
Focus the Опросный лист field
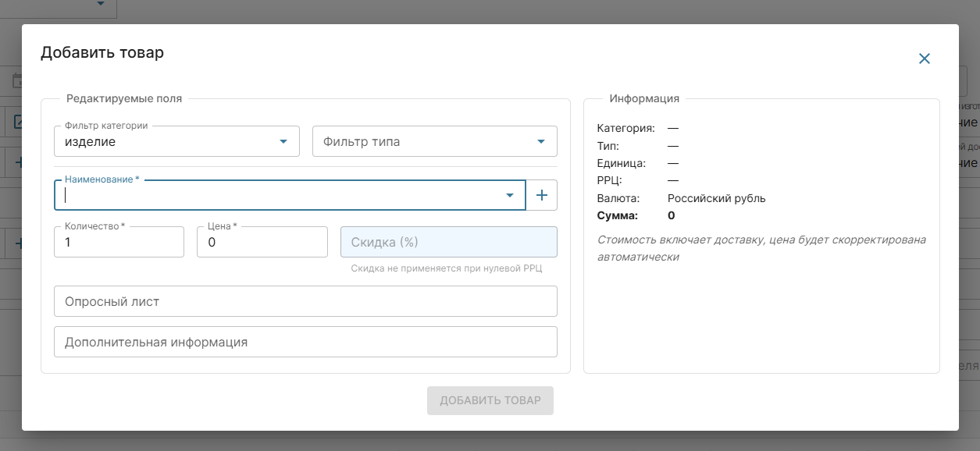(x=305, y=301)
